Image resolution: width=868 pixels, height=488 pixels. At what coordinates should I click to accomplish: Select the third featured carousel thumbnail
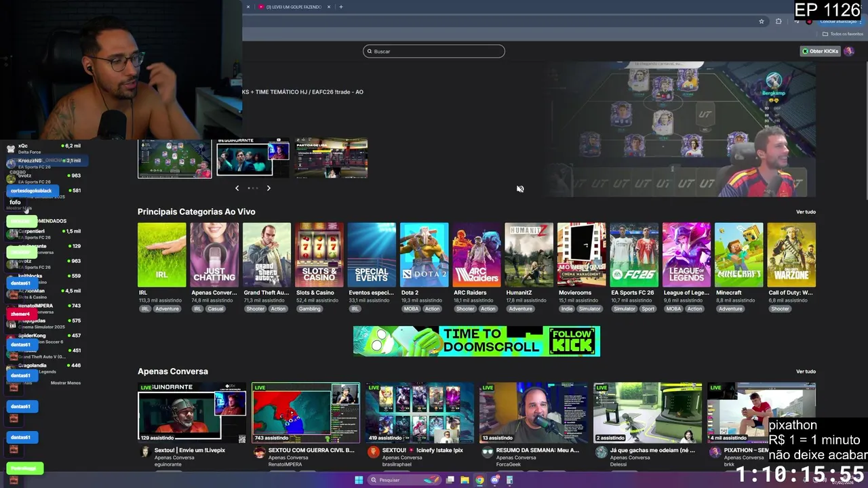pyautogui.click(x=332, y=159)
